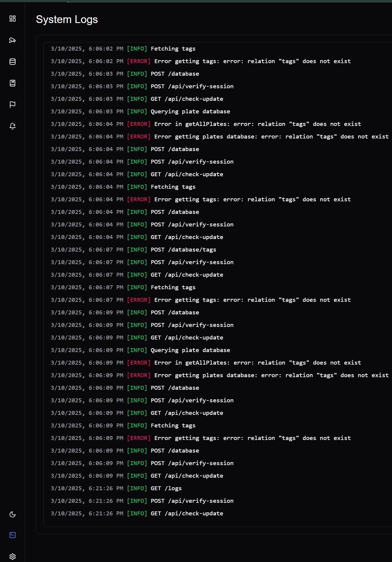Open the security camera live feed icon
The image size is (392, 562).
pyautogui.click(x=13, y=40)
